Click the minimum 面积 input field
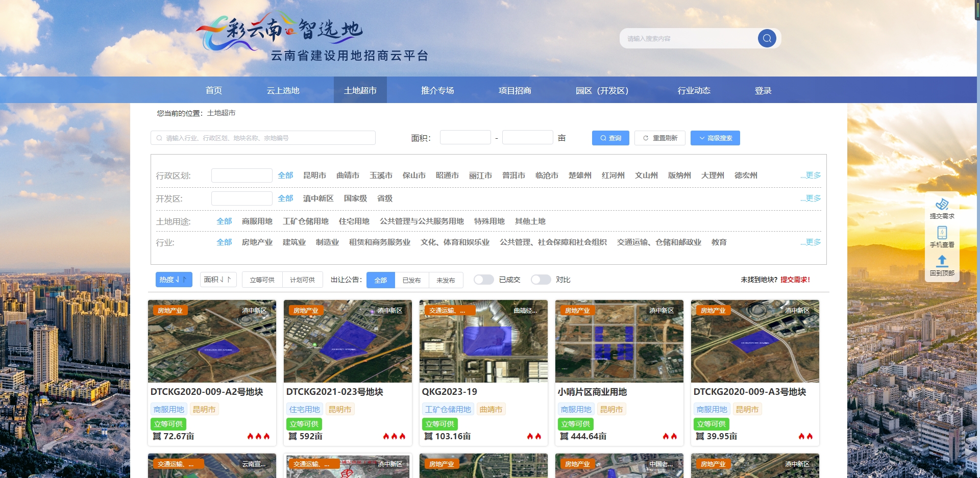Viewport: 980px width, 478px height. click(x=465, y=138)
